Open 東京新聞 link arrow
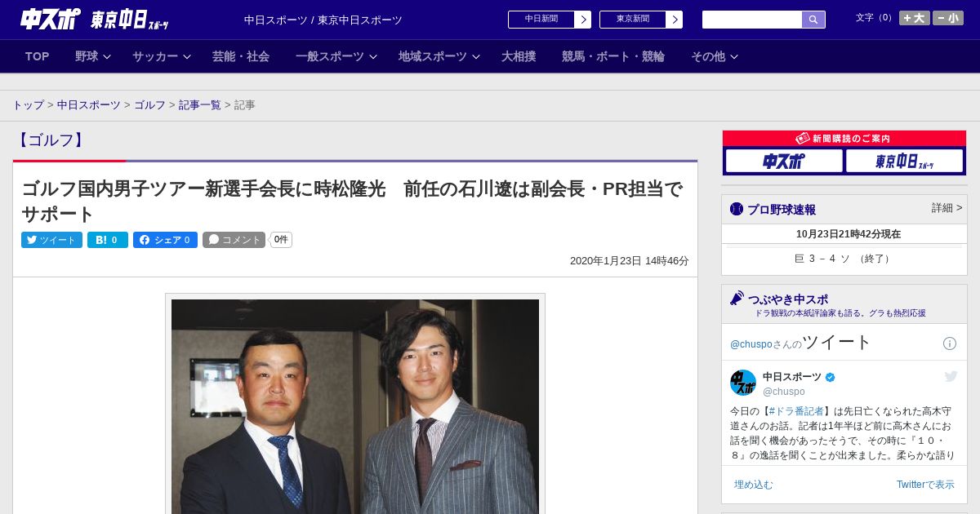 coord(674,20)
